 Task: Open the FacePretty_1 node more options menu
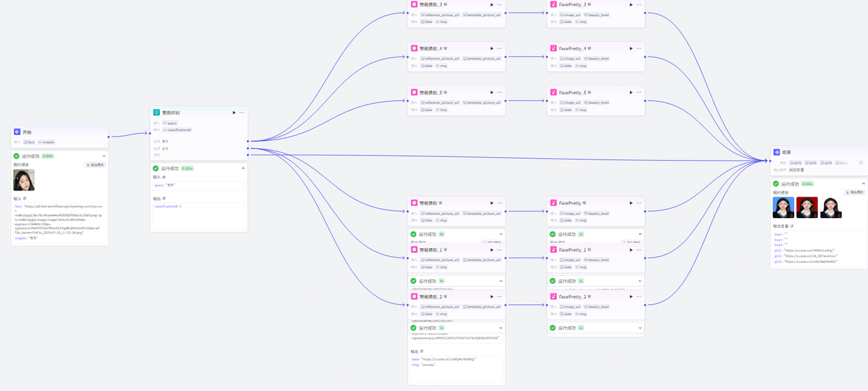pos(639,250)
